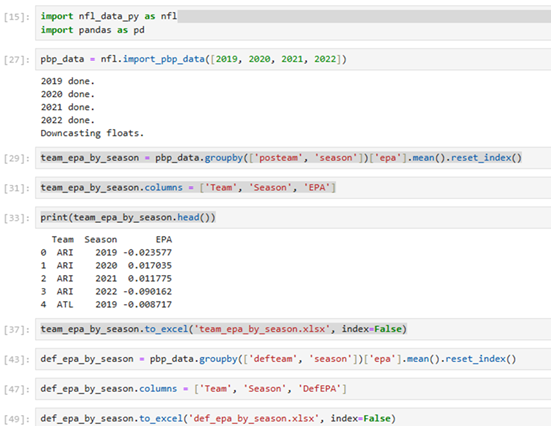
Task: Select the team_epa_by_season.columns assignment cell
Action: coord(293,188)
